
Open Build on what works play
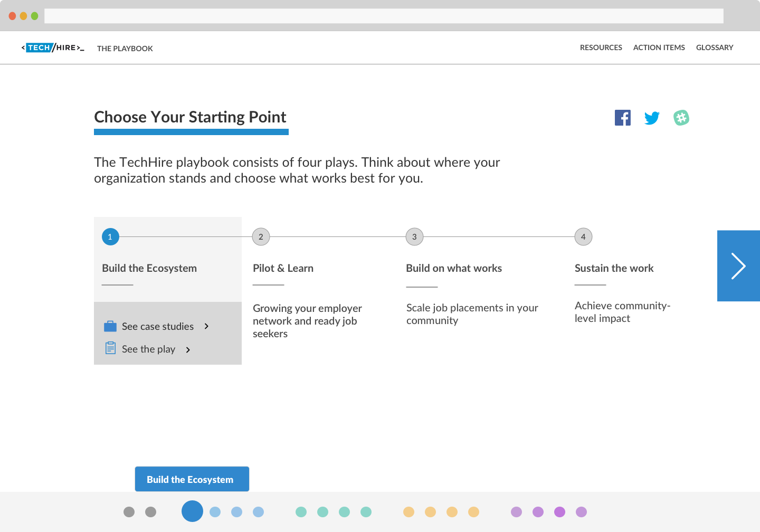454,268
